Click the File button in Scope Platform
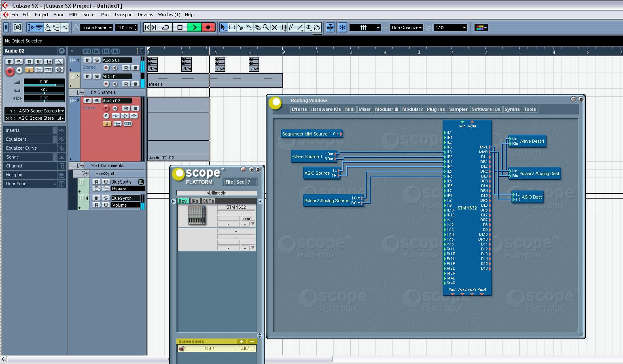The width and height of the screenshot is (623, 364). tap(229, 182)
